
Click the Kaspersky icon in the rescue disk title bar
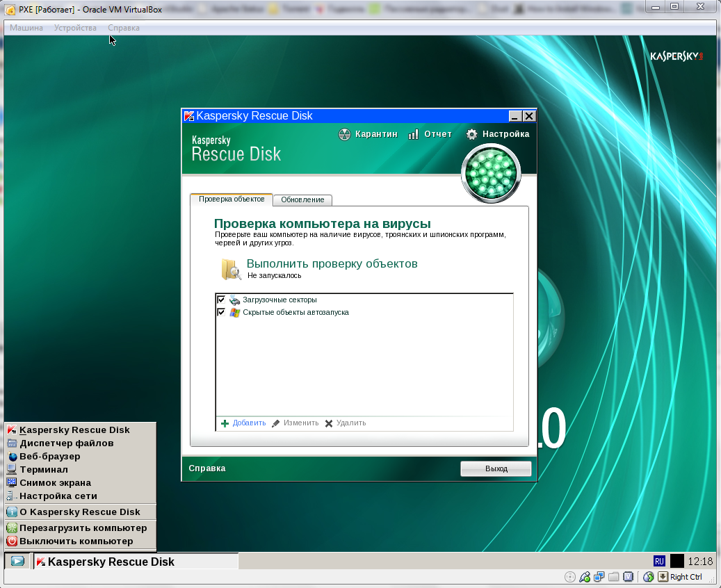coord(189,116)
